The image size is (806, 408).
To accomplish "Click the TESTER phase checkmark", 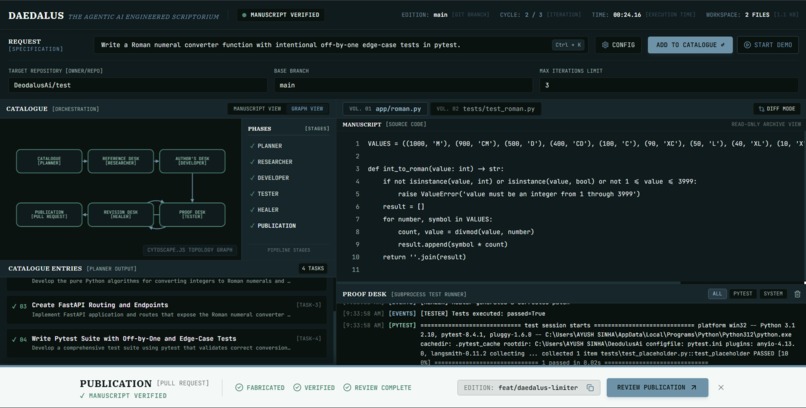I will click(252, 194).
